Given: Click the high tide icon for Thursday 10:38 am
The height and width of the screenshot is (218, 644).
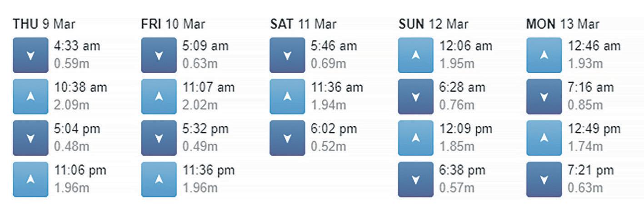Looking at the screenshot, I should tap(30, 96).
